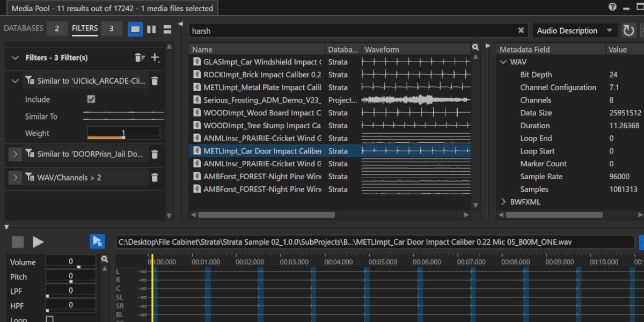Click the play button

[x=38, y=242]
